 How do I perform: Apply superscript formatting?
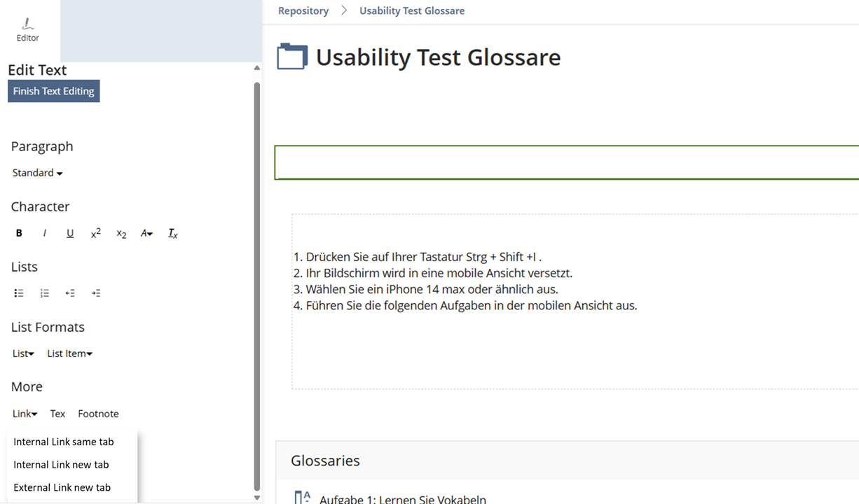click(96, 233)
